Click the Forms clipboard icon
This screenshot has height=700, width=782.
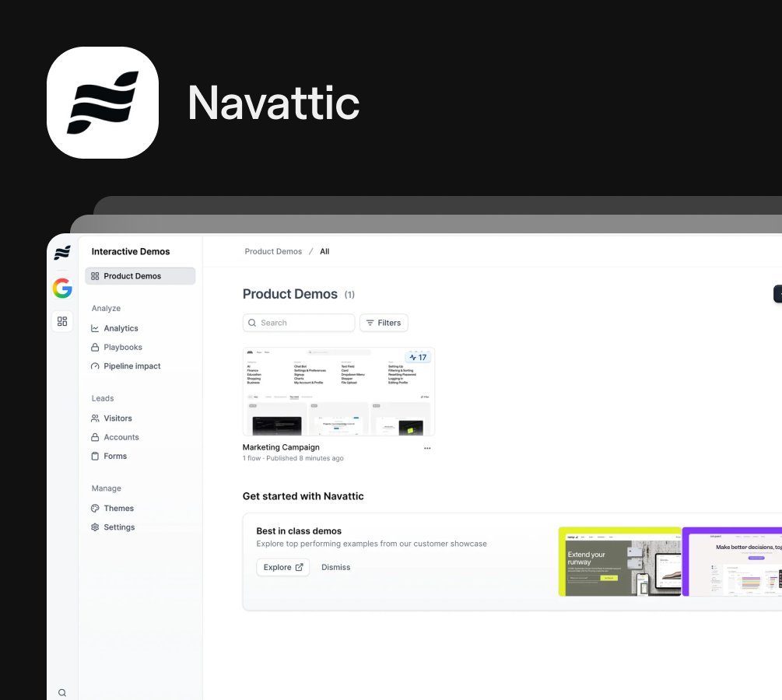(x=95, y=457)
